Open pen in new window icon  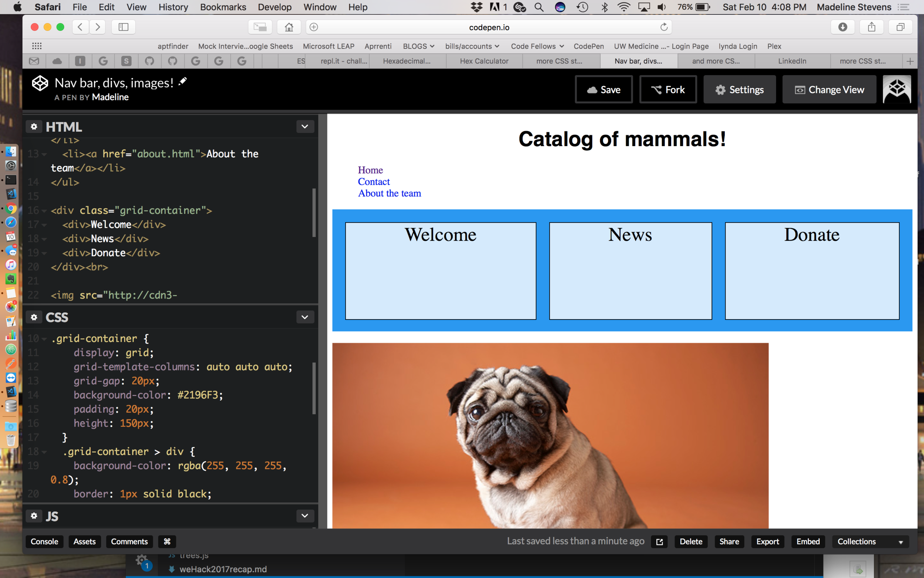(659, 542)
